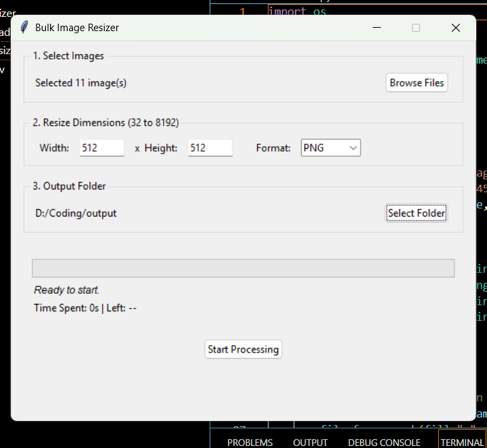Image resolution: width=487 pixels, height=448 pixels.
Task: Switch to the PROBLEMS tab in the editor
Action: click(x=250, y=443)
